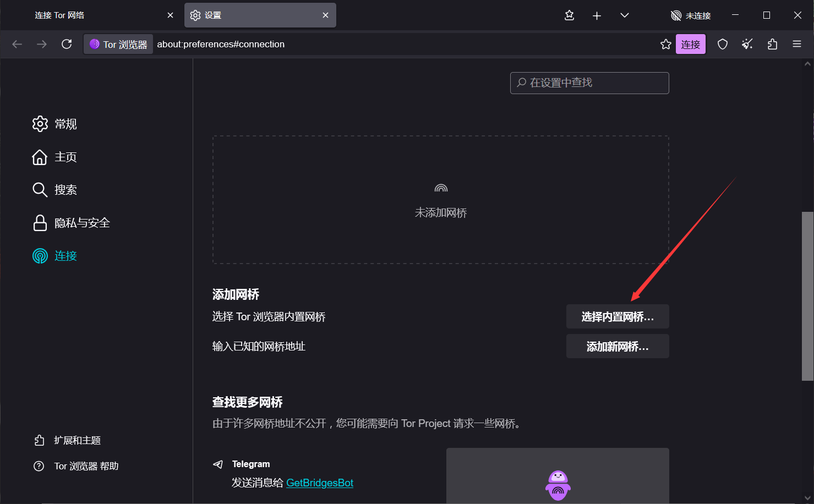The height and width of the screenshot is (504, 814).
Task: Click the New Identity broom icon
Action: (x=747, y=44)
